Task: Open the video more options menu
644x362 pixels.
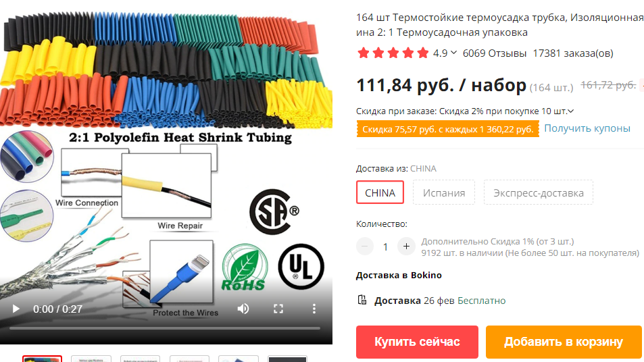Action: (314, 309)
